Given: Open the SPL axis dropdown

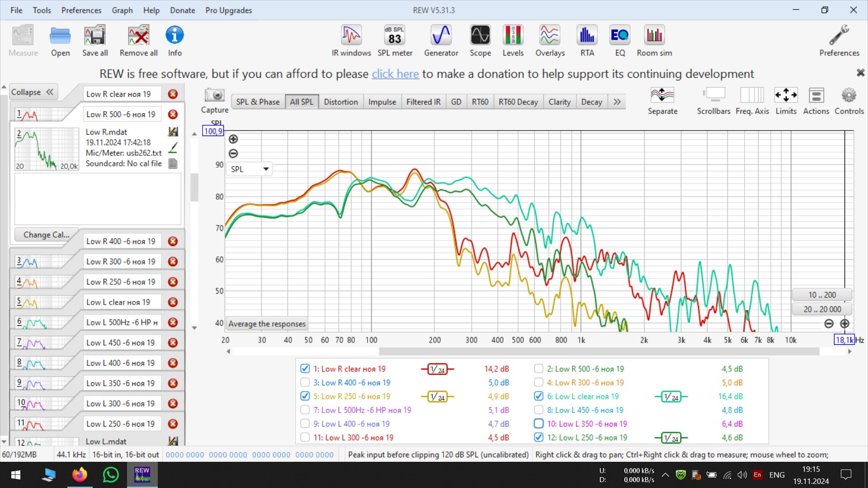Looking at the screenshot, I should [266, 169].
